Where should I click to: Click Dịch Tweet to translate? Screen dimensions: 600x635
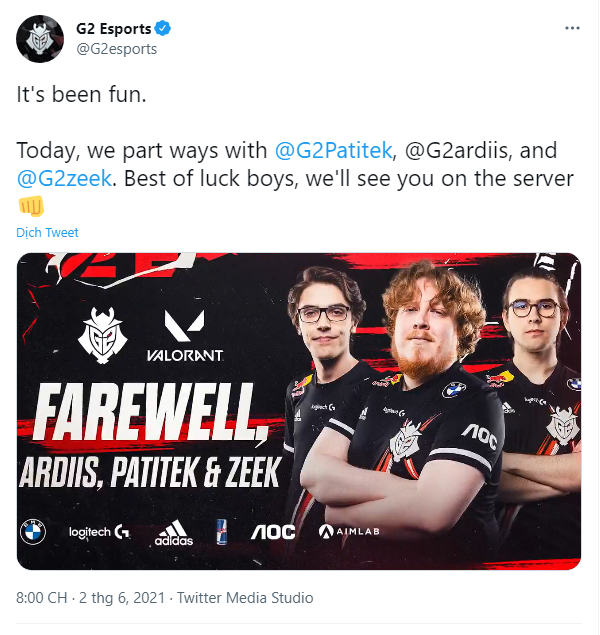point(47,232)
